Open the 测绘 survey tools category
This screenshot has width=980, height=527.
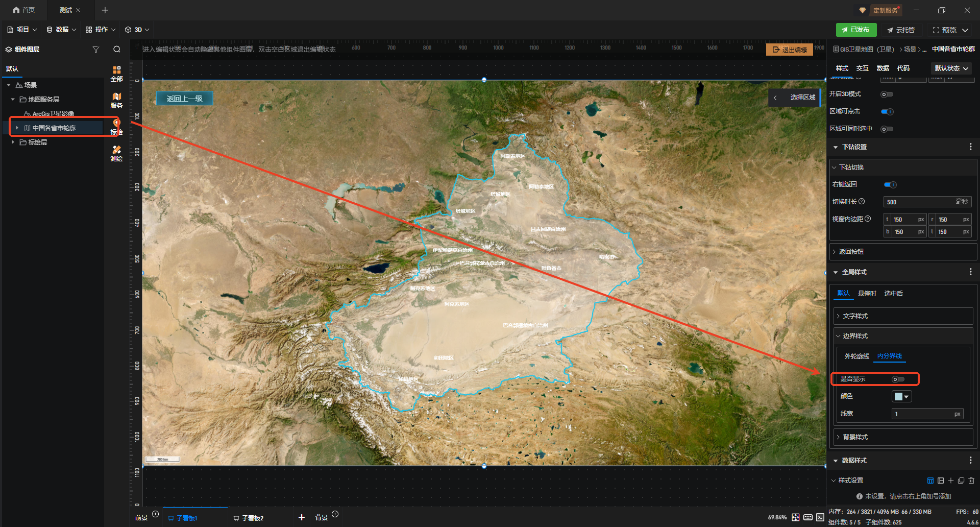pos(116,153)
